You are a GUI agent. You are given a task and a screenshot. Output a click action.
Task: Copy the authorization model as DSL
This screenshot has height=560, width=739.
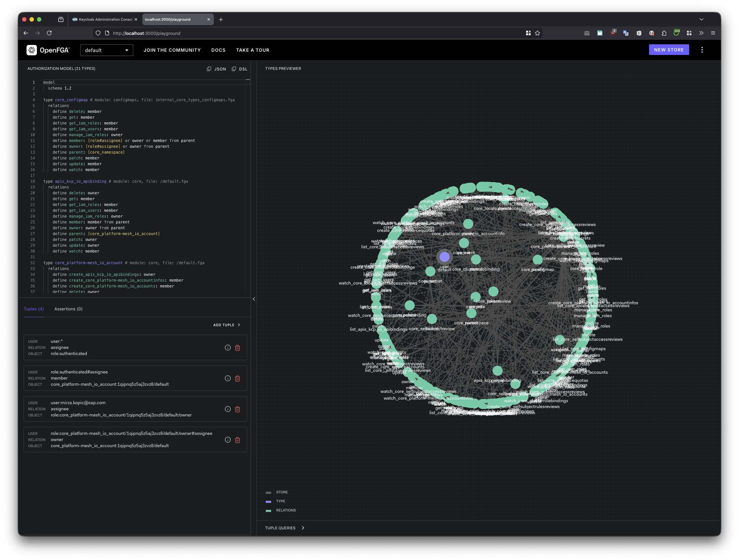239,69
